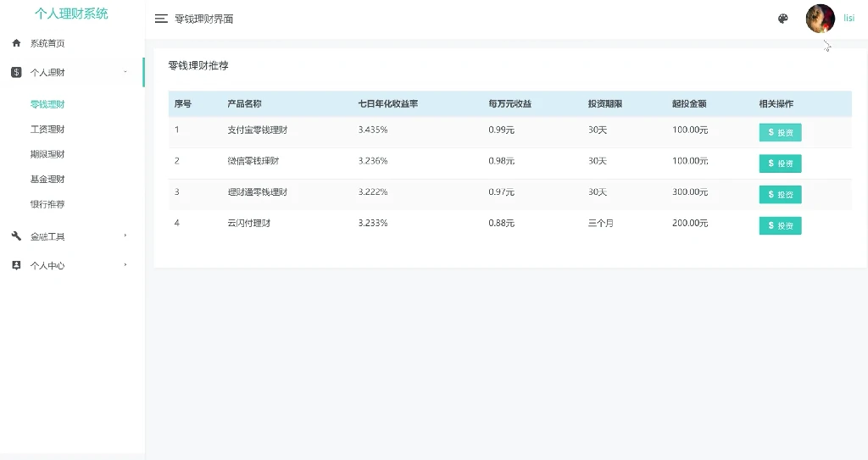Click the user avatar picture
This screenshot has height=460, width=868.
pyautogui.click(x=820, y=19)
